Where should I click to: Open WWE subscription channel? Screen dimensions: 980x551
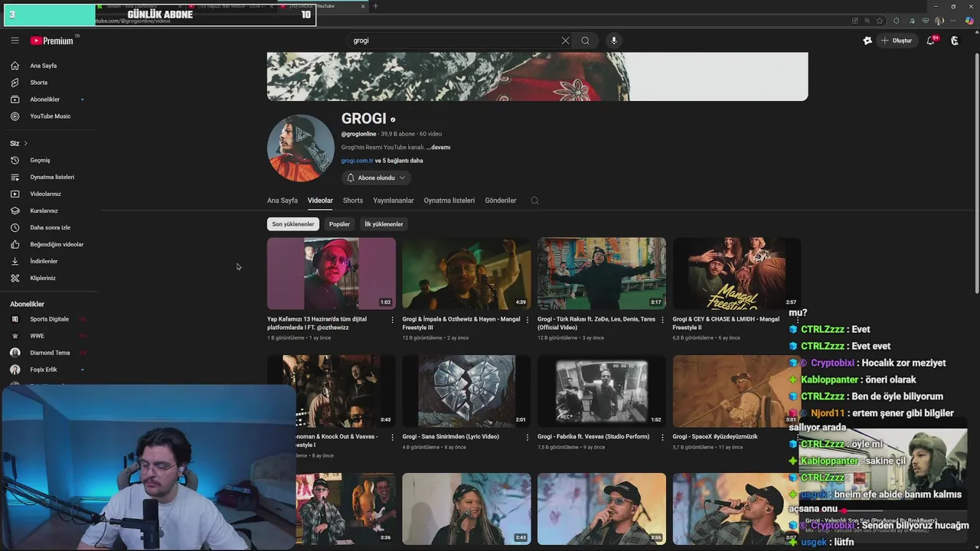[37, 336]
